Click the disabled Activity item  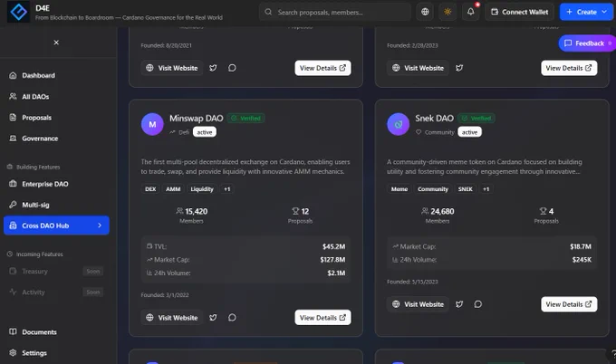56,292
